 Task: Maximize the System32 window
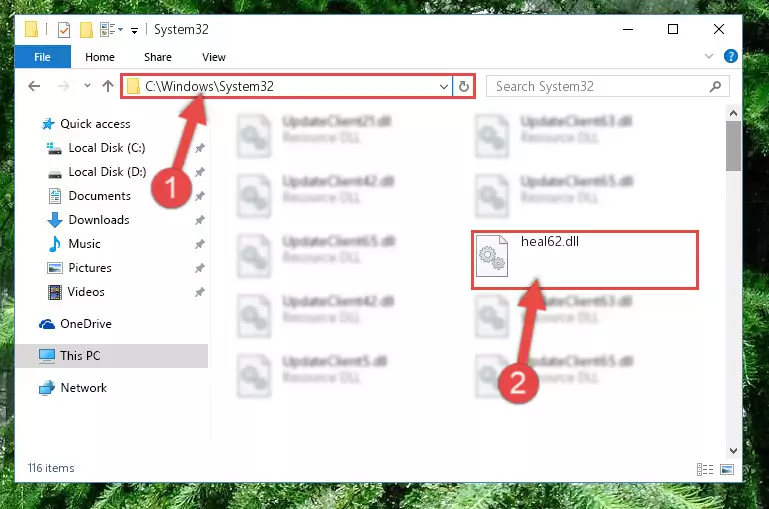coord(673,29)
